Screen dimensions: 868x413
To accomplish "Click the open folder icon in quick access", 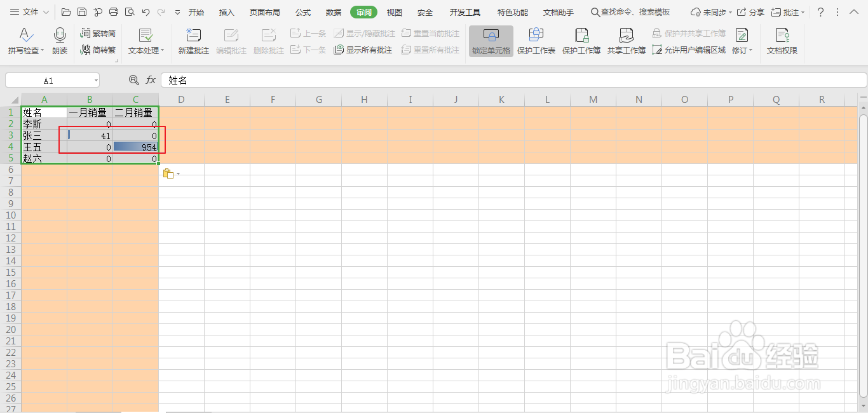I will point(66,12).
